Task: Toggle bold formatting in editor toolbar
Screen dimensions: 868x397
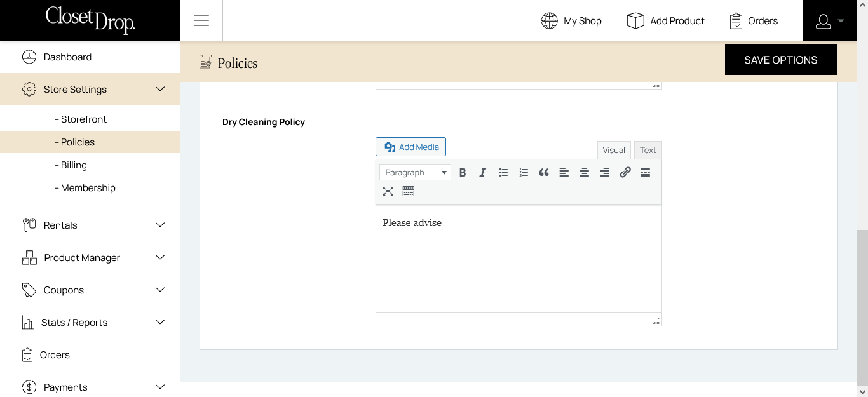Action: tap(463, 172)
